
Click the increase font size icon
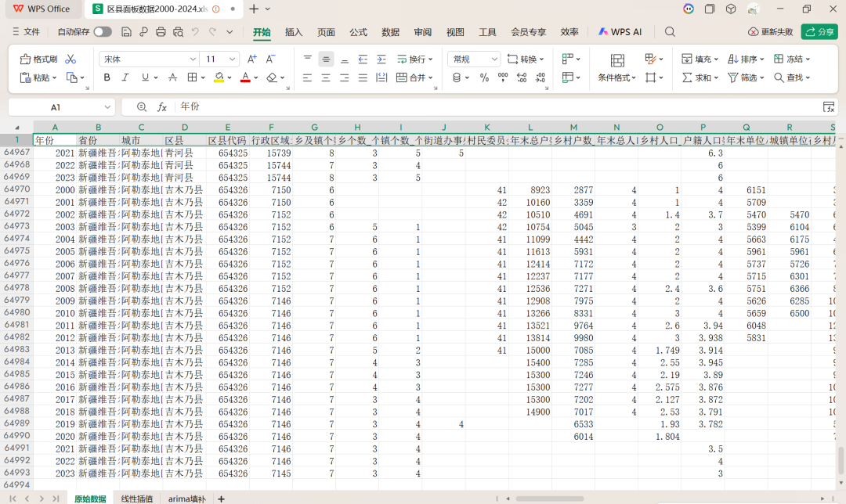coord(251,59)
